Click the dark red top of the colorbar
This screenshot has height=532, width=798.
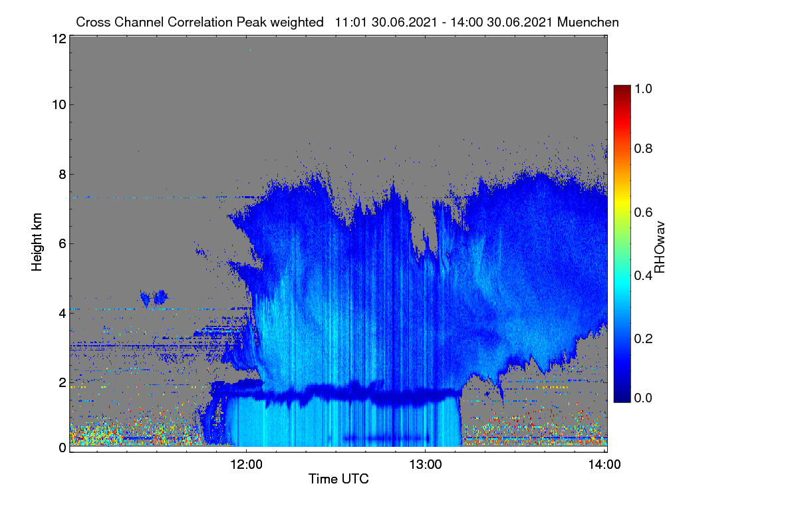pyautogui.click(x=622, y=92)
